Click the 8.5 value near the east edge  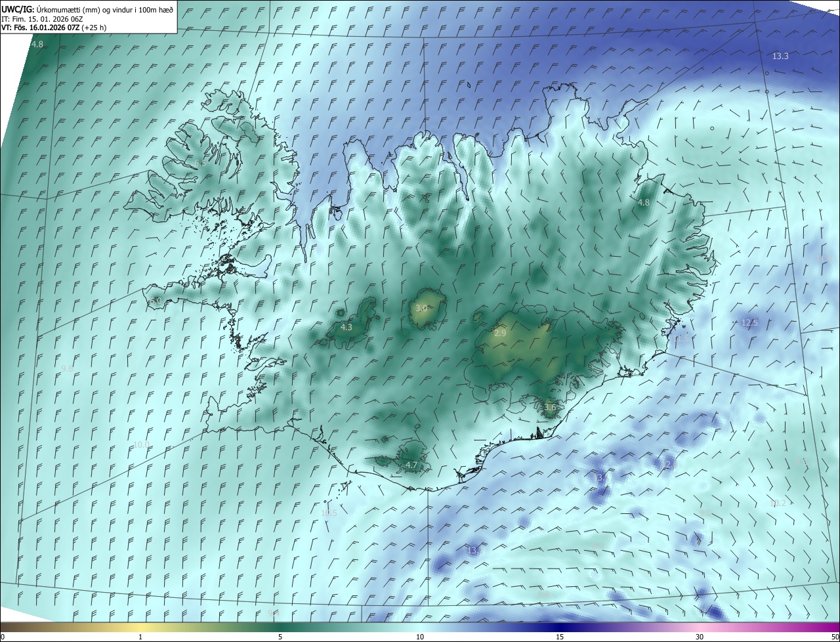tap(801, 462)
